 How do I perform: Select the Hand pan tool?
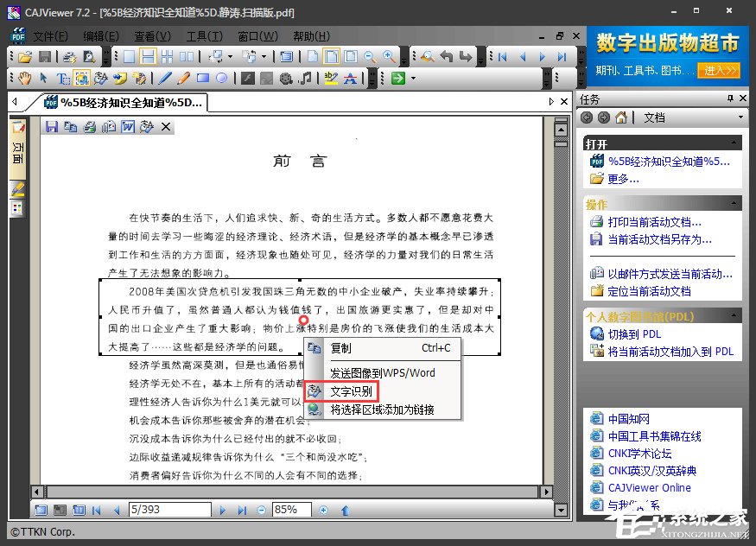[x=24, y=77]
